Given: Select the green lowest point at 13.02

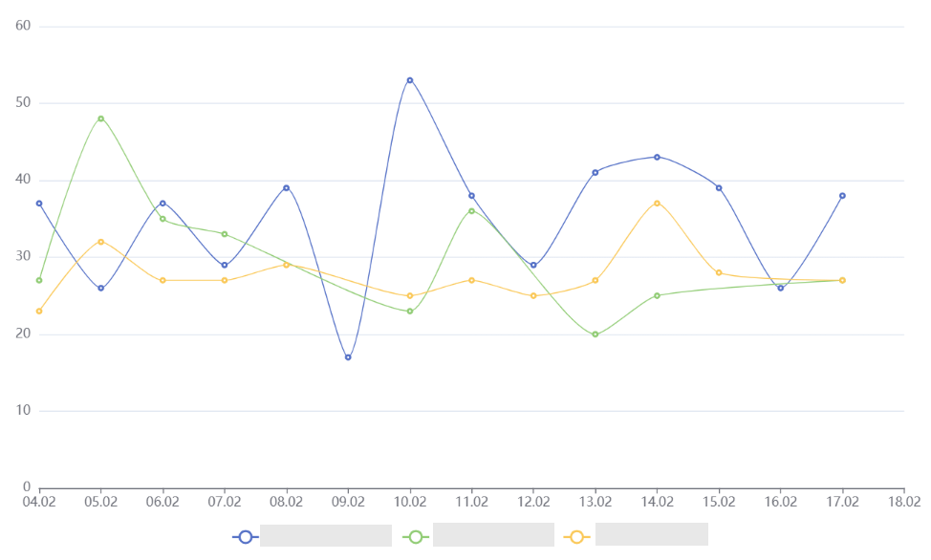Looking at the screenshot, I should [x=595, y=334].
